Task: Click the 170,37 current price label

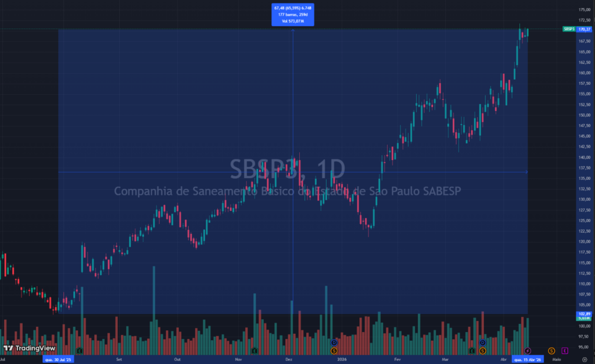Action: click(x=584, y=29)
